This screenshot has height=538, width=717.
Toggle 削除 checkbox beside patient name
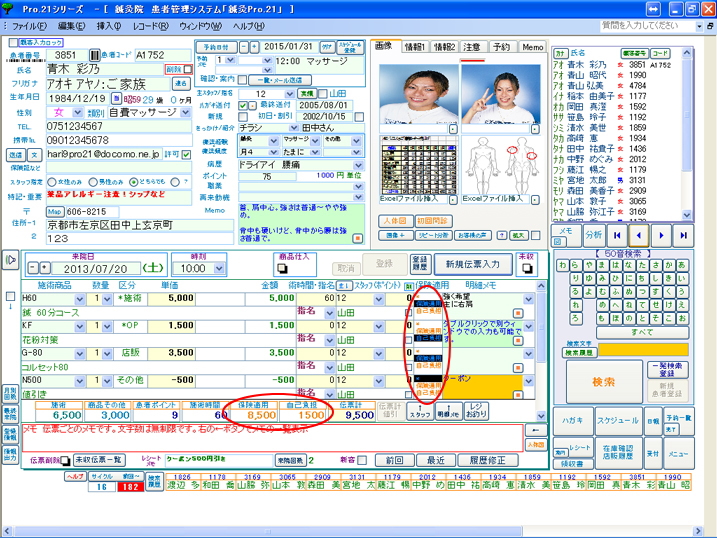[187, 69]
